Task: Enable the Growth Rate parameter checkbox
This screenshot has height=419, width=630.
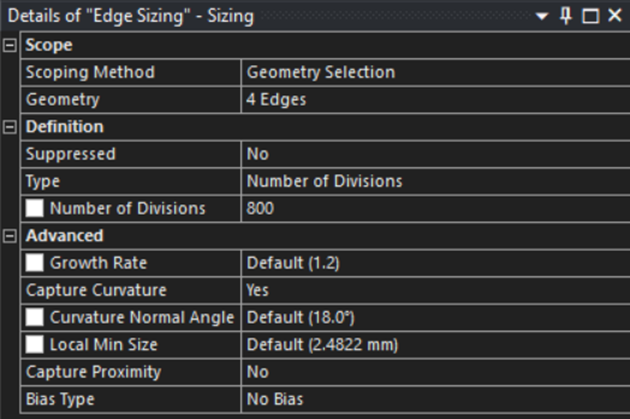Action: pyautogui.click(x=35, y=263)
